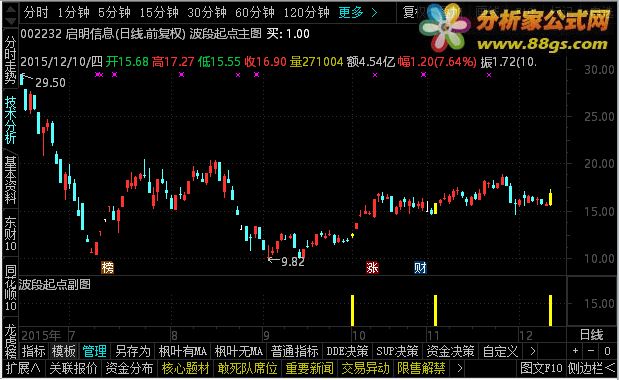Screen dimensions: 619x380
Task: Click the 15.00 label on sub-chart axis
Action: (599, 303)
